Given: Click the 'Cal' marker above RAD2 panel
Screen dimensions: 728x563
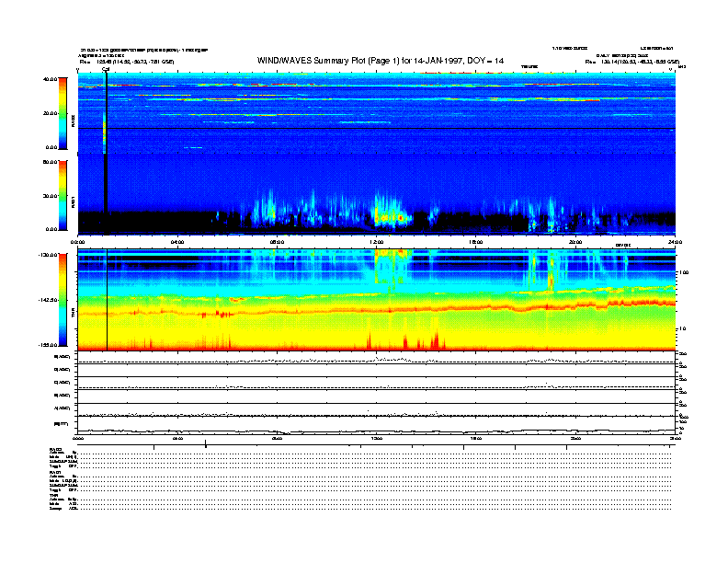Looking at the screenshot, I should coord(106,69).
